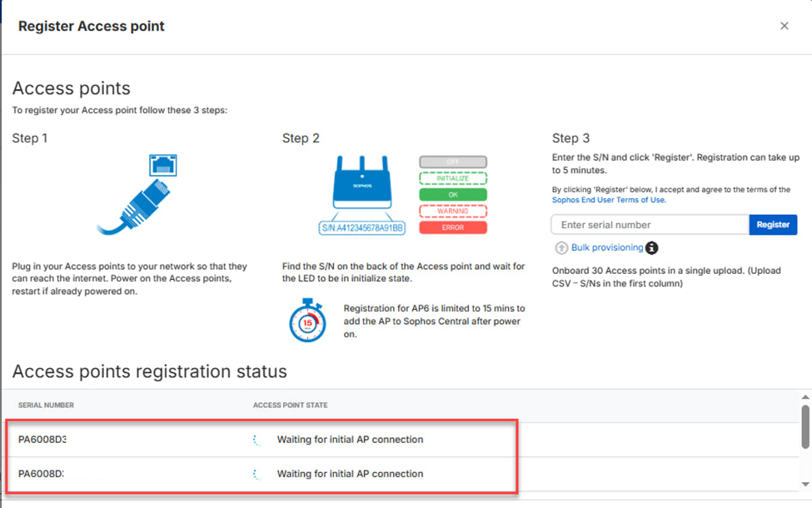Click the Ethernet cable illustration
The height and width of the screenshot is (508, 812).
[x=137, y=197]
